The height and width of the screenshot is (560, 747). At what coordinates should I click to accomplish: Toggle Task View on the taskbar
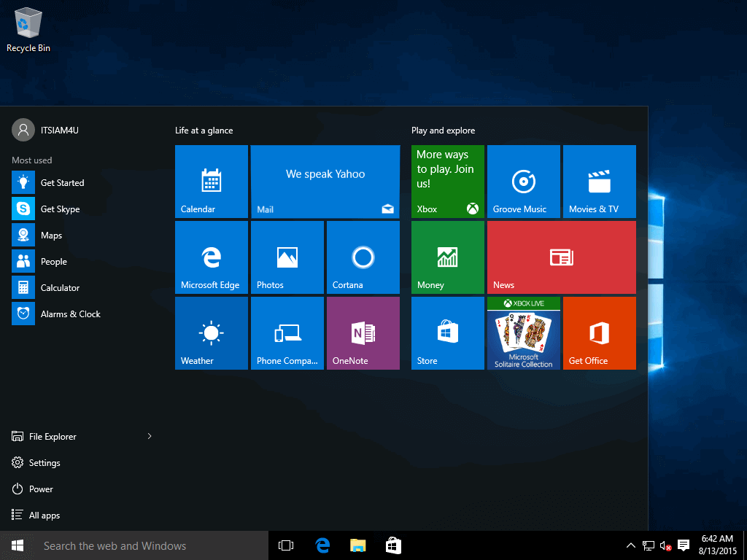[286, 545]
